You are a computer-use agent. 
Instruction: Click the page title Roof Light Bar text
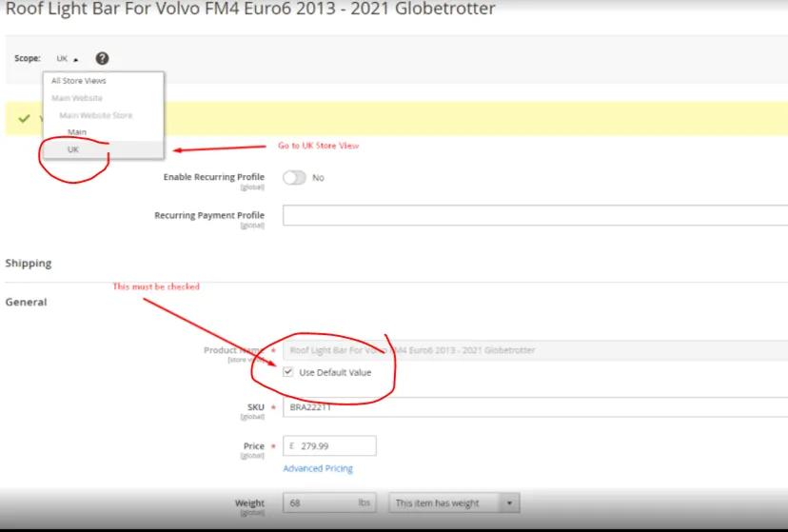[250, 9]
